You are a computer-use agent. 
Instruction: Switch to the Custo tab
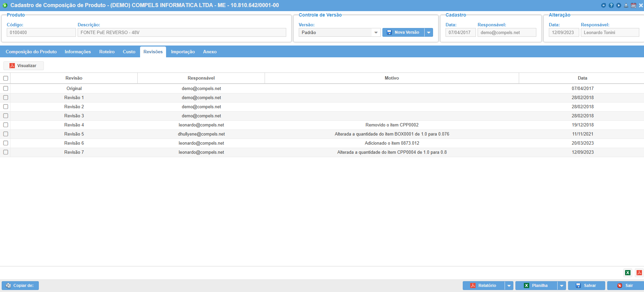coord(129,52)
